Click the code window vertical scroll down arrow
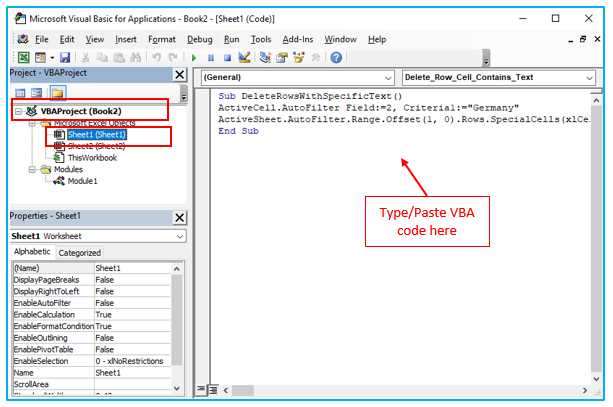The width and height of the screenshot is (613, 407). pyautogui.click(x=596, y=379)
